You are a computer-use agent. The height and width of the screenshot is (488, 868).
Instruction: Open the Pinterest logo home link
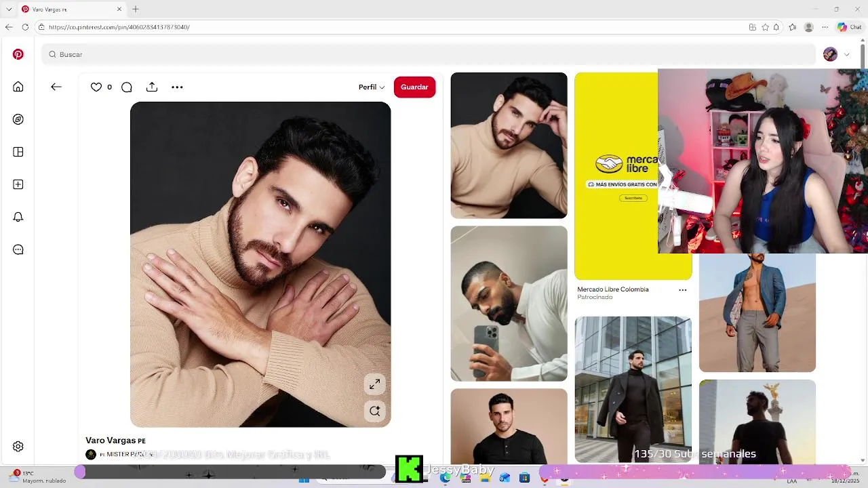(18, 54)
